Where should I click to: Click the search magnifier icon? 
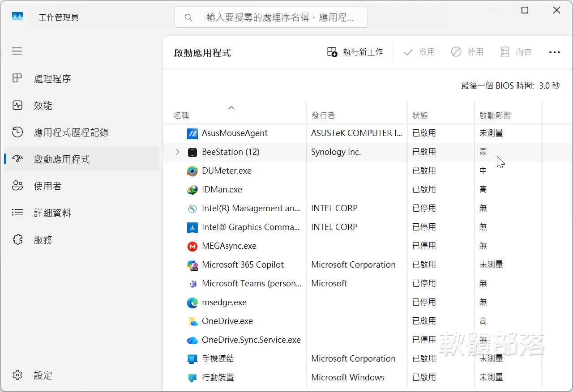click(188, 17)
